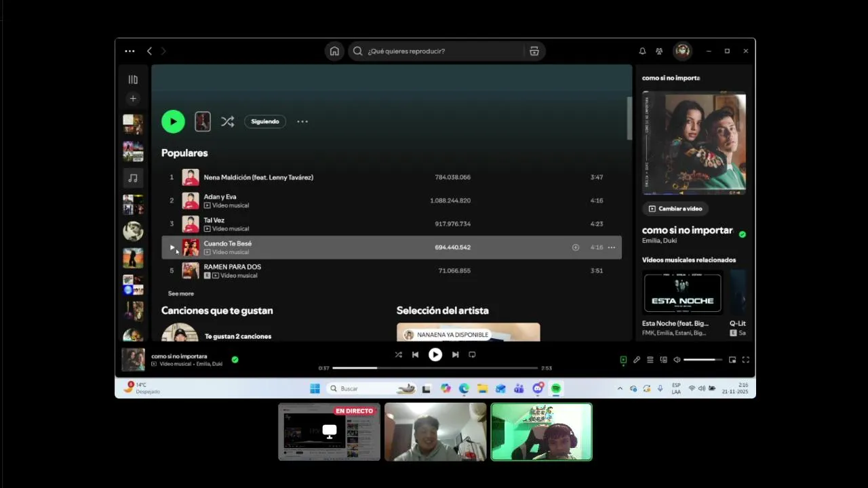The width and height of the screenshot is (868, 488).
Task: Create a playlist with the plus button
Action: point(133,98)
